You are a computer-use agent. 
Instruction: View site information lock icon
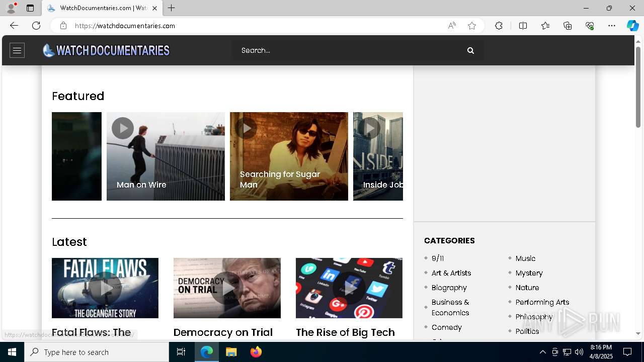coord(63,26)
